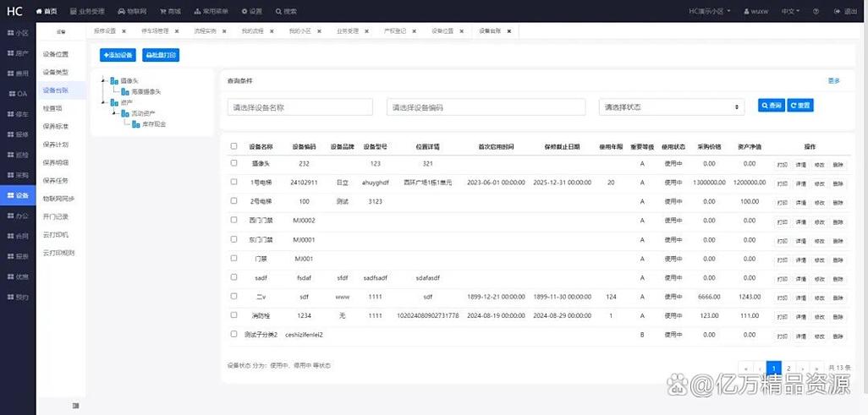868x415 pixels.
Task: Open the 中文 language dropdown
Action: click(x=790, y=11)
